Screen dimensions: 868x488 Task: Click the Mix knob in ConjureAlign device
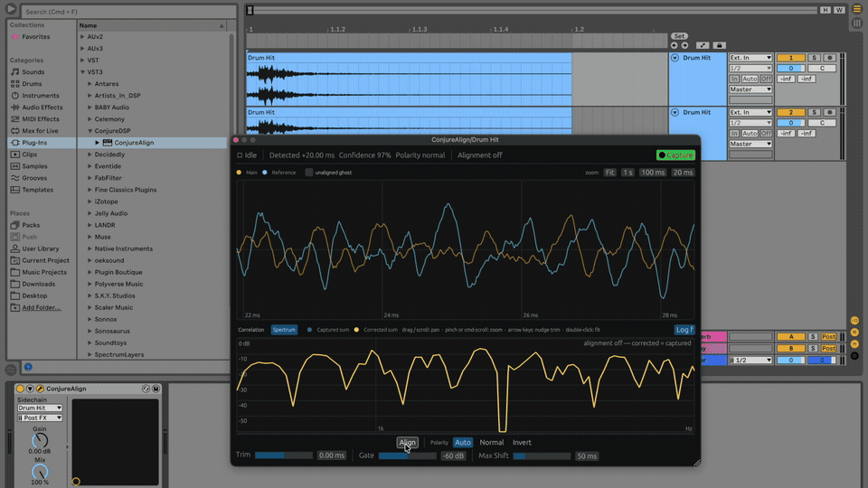click(x=40, y=472)
